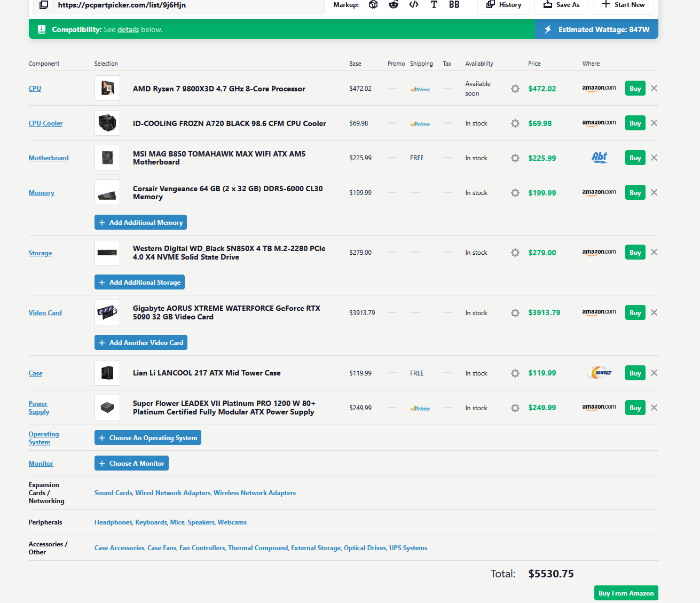Open Wireless Network Adapters link
700x603 pixels.
point(255,493)
